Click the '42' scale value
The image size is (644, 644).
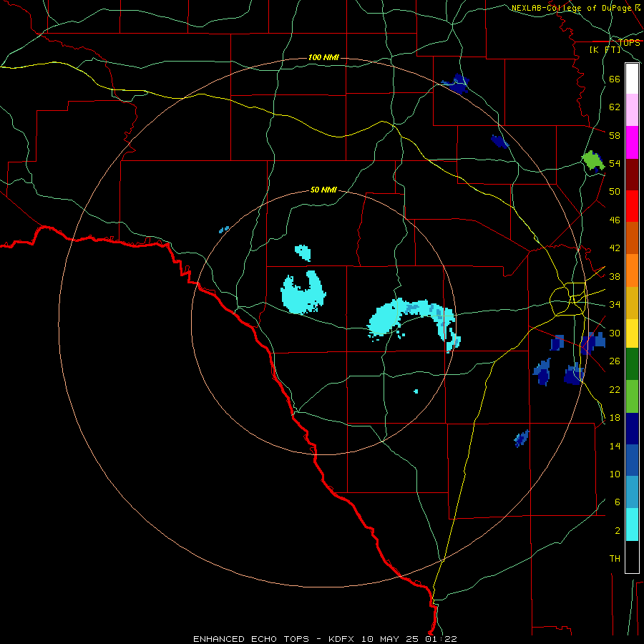click(615, 248)
